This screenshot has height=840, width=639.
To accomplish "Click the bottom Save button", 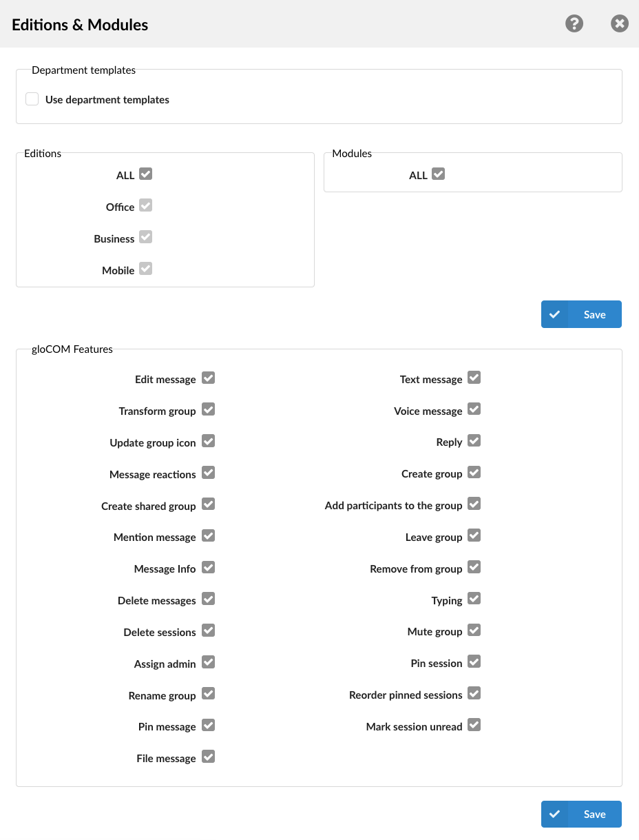I will coord(581,814).
